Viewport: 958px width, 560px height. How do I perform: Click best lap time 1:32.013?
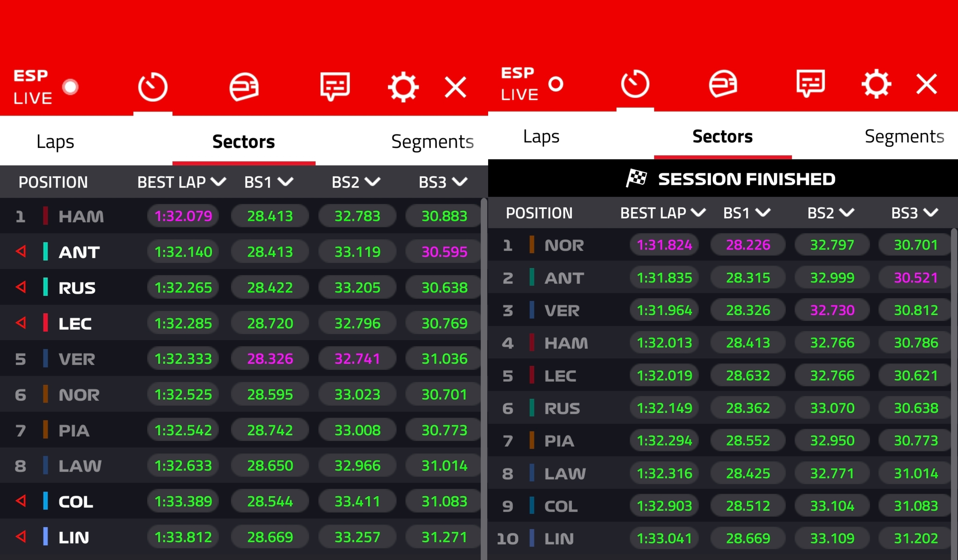pos(664,343)
